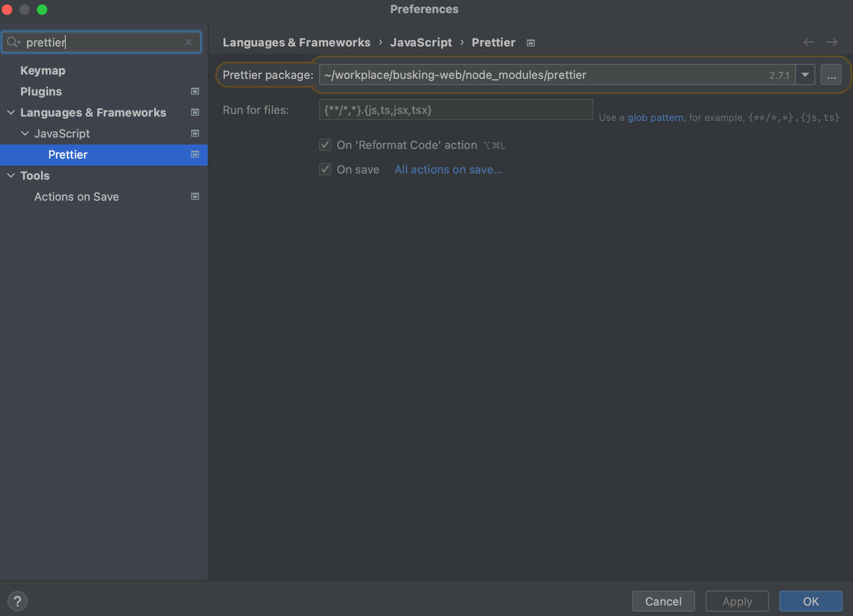
Task: Browse for Prettier package with ellipsis button
Action: point(831,75)
